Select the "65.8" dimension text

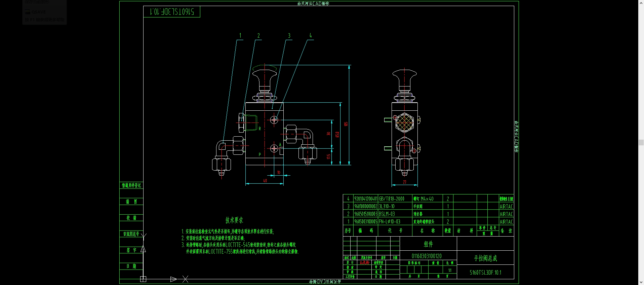(337, 134)
